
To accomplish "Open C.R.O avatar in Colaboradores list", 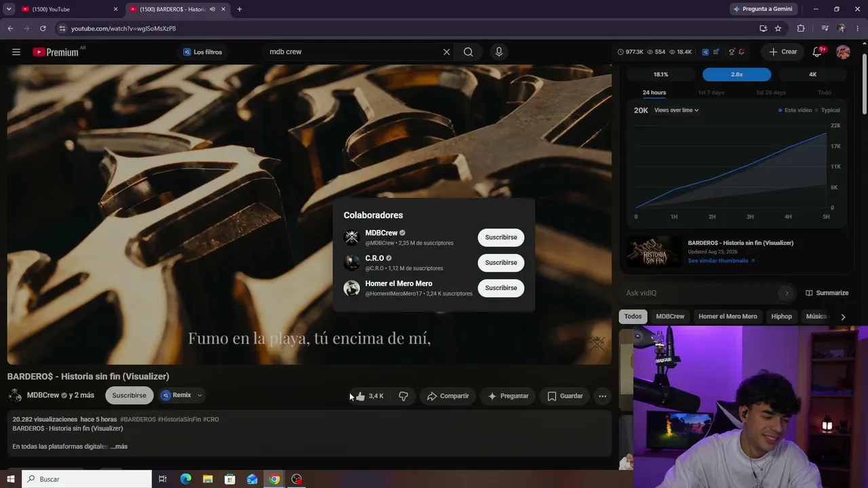I will point(351,262).
